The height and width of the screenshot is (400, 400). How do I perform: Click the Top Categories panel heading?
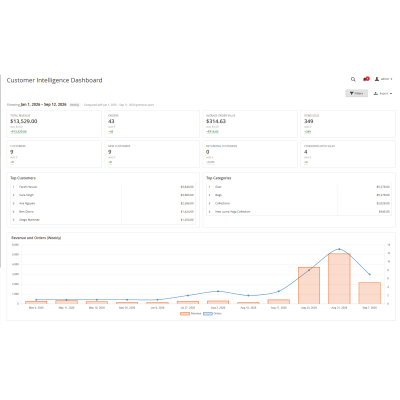pos(219,178)
